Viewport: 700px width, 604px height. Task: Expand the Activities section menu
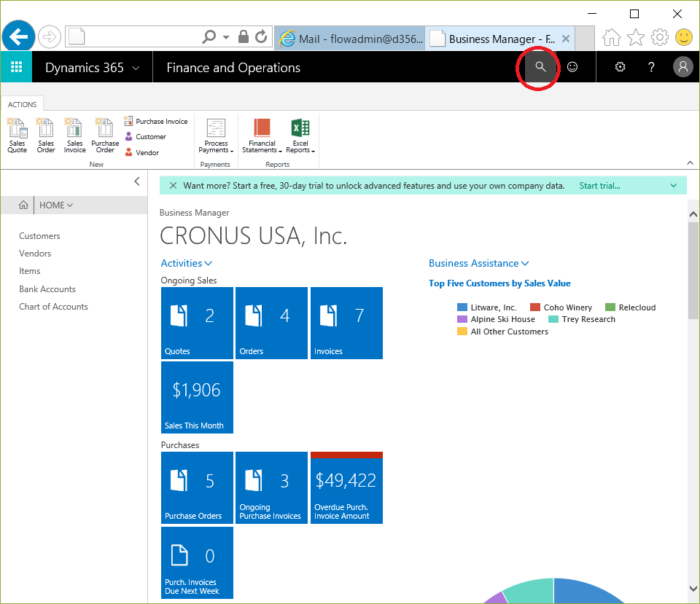(186, 263)
